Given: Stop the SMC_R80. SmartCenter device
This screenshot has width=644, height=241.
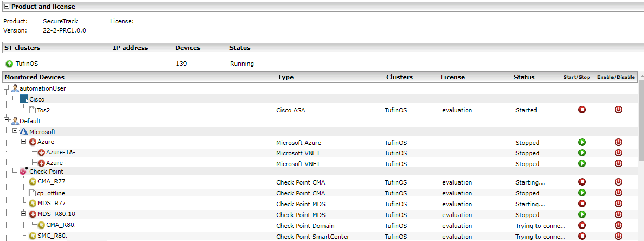Looking at the screenshot, I should 582,236.
